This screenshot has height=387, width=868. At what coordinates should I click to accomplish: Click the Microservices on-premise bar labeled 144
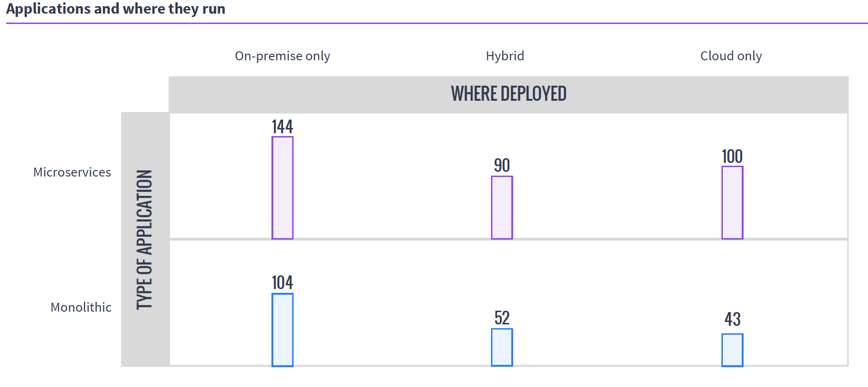[x=282, y=188]
